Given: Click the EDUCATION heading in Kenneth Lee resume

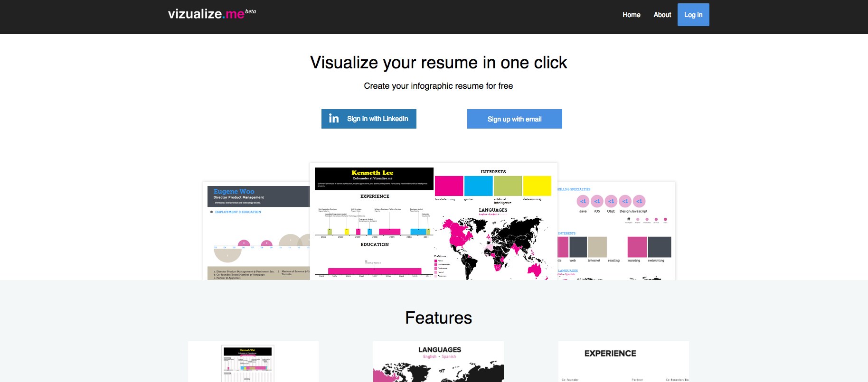Looking at the screenshot, I should pyautogui.click(x=375, y=244).
